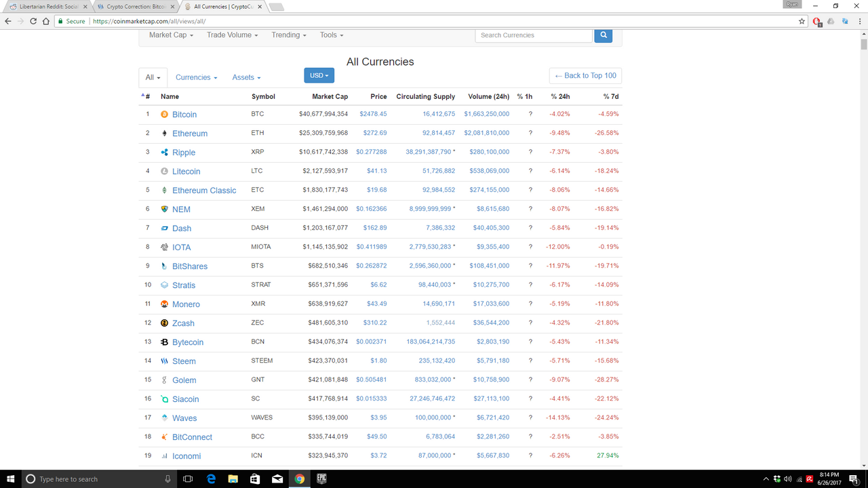The width and height of the screenshot is (868, 488).
Task: Click the Dash logo icon
Action: (164, 228)
